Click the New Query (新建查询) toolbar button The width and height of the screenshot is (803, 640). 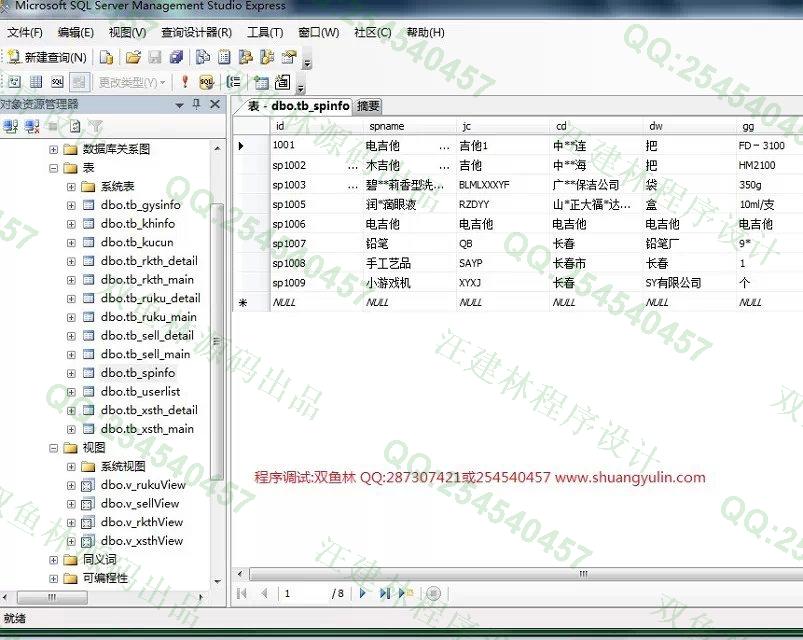tap(47, 58)
